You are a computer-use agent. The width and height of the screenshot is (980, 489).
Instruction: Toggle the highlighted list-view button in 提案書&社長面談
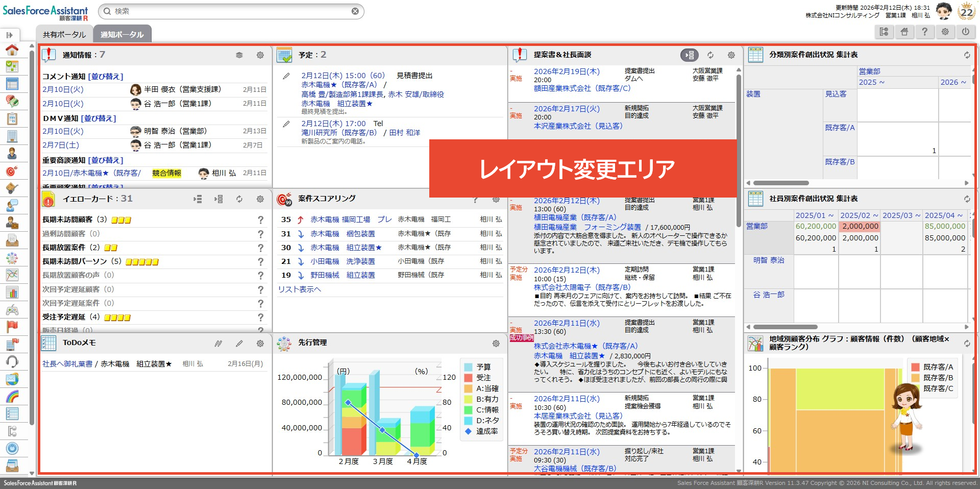click(x=689, y=55)
